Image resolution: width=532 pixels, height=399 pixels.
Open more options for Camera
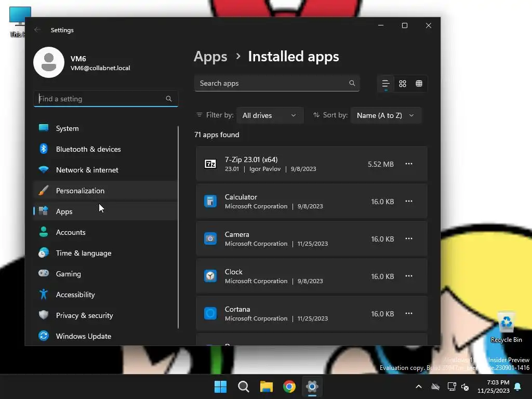[409, 238]
